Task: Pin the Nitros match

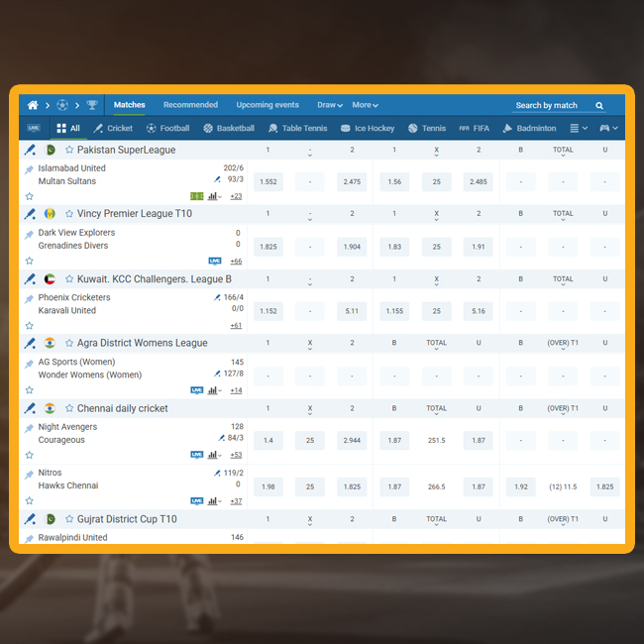Action: (x=29, y=475)
